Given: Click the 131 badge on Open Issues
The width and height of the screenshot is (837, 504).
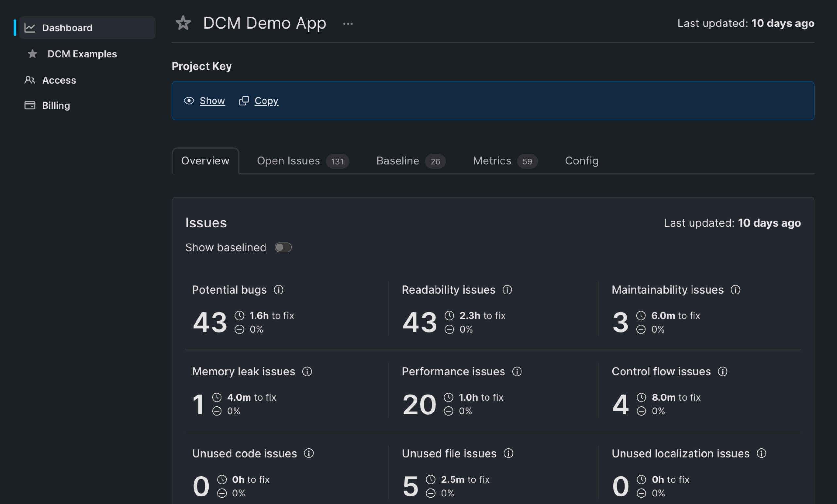Looking at the screenshot, I should point(337,161).
